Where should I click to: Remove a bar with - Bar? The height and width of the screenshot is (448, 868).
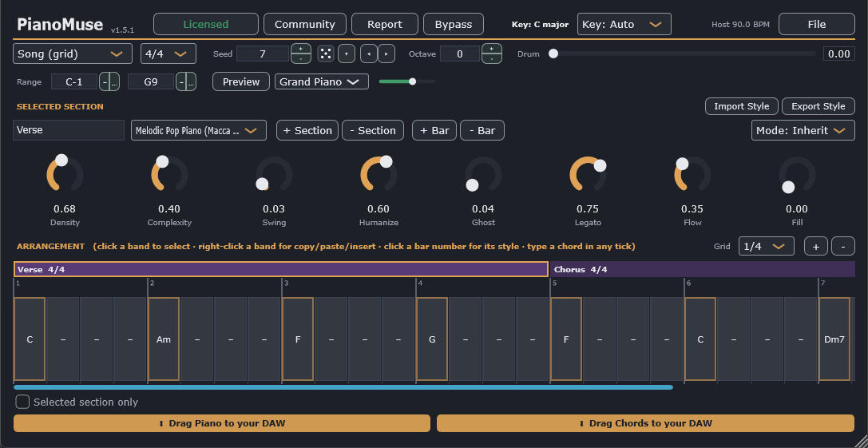[482, 131]
